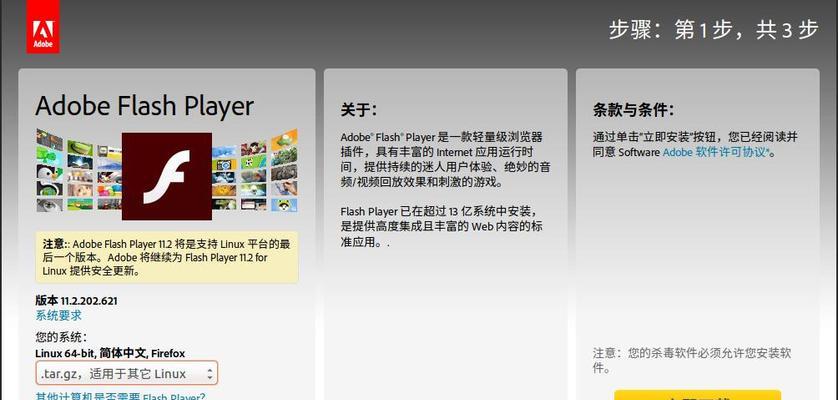Click the Flash Player logo image
The image size is (838, 400).
tap(167, 176)
